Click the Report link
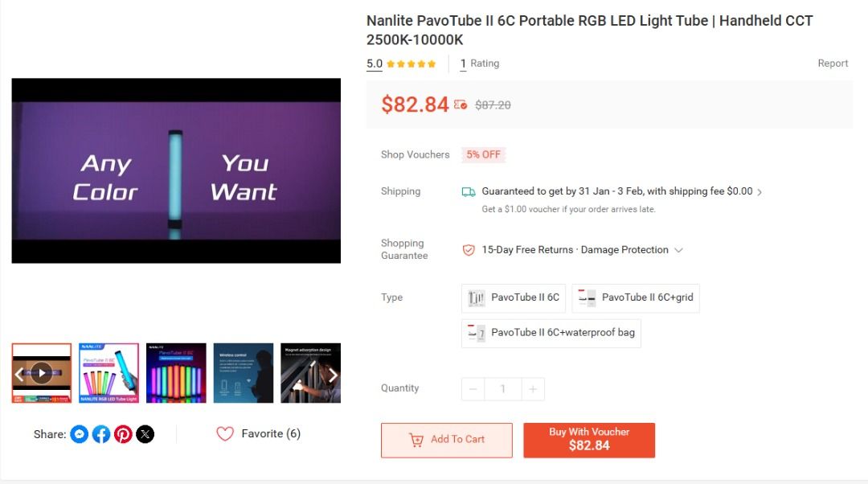The width and height of the screenshot is (868, 484). pos(833,64)
